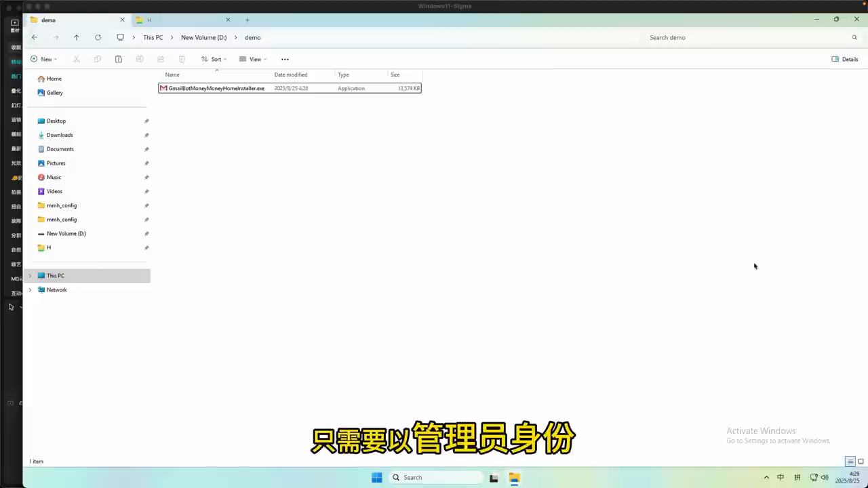Click the Delete trash icon

click(182, 59)
